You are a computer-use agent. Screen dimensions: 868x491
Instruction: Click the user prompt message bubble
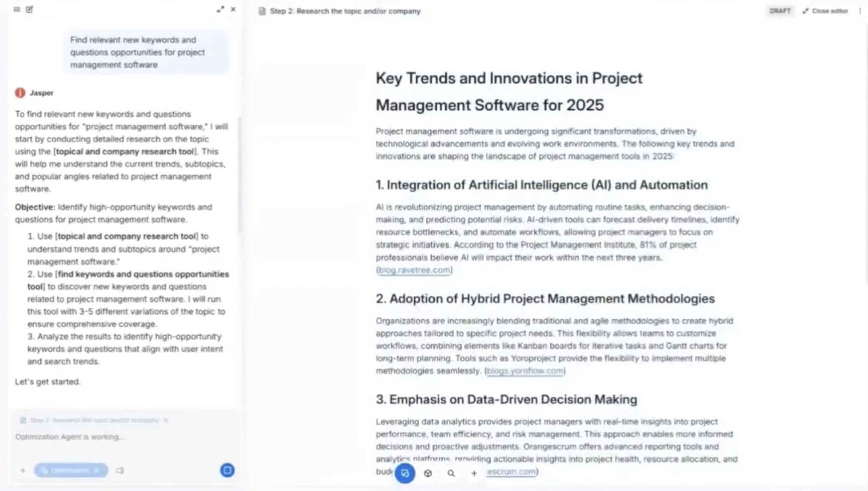(145, 52)
